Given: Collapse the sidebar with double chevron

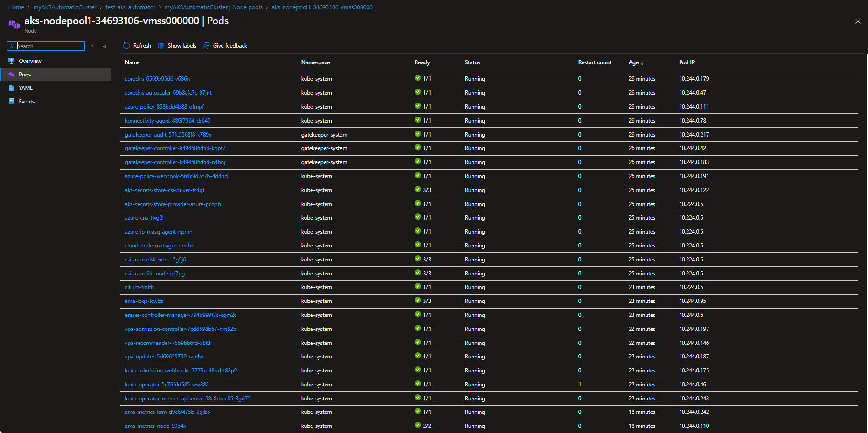Looking at the screenshot, I should [105, 46].
